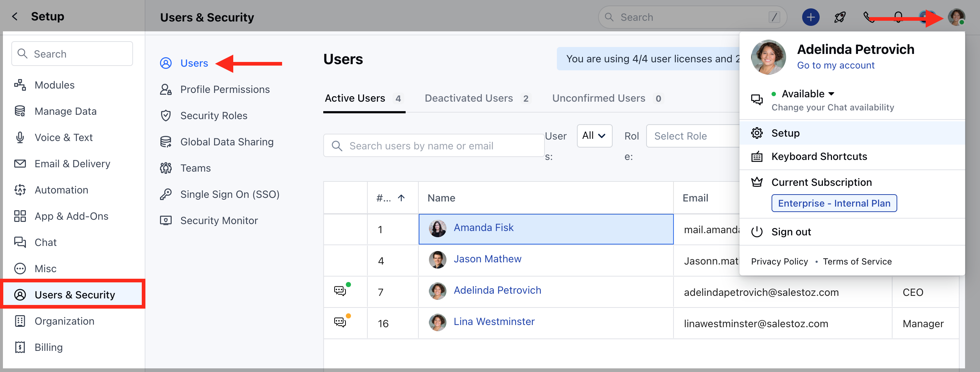Screen dimensions: 980x372
Task: Open Amanda Fisk user profile
Action: tap(484, 227)
